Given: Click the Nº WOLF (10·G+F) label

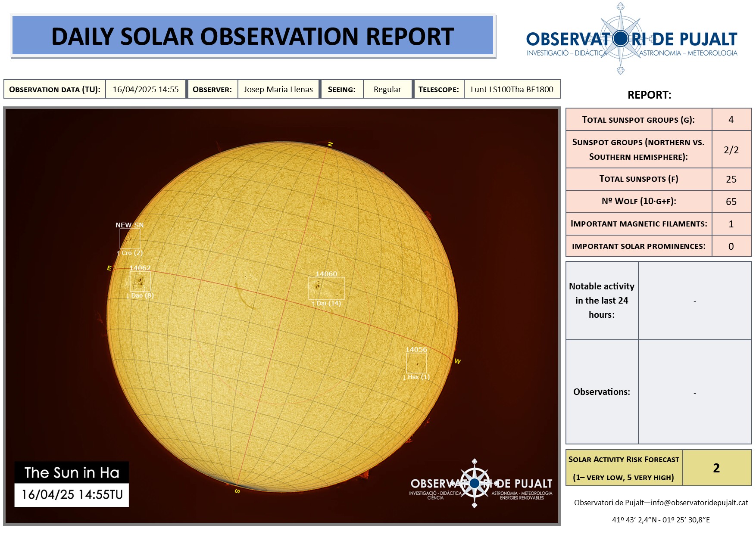Looking at the screenshot, I should point(639,202).
